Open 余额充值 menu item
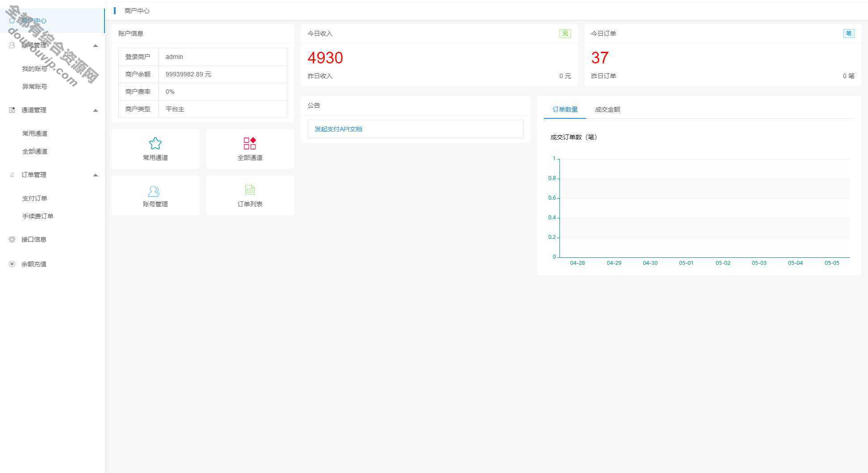The height and width of the screenshot is (473, 868). pos(34,264)
